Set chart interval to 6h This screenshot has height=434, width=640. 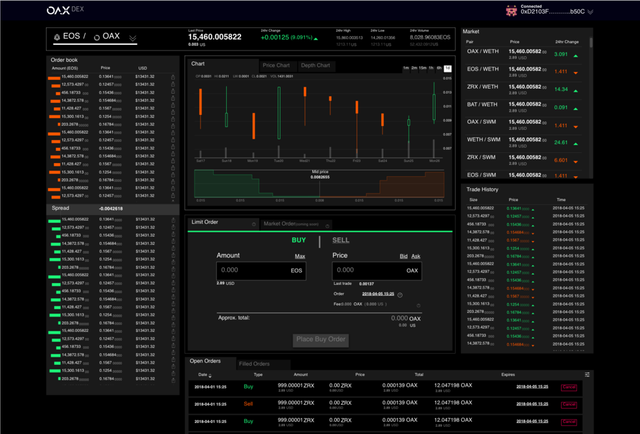click(x=439, y=68)
